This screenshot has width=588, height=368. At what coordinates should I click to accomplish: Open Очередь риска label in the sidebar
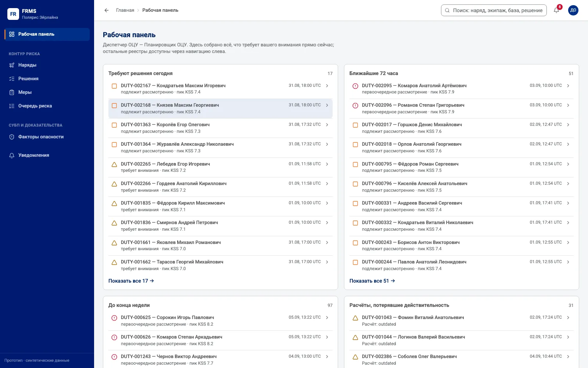coord(35,106)
